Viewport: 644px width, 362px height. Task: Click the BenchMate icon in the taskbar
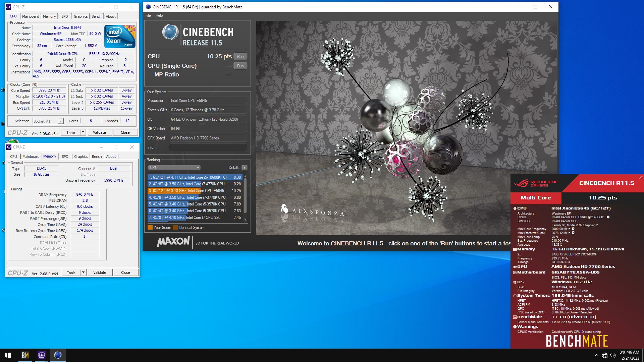pos(25,355)
